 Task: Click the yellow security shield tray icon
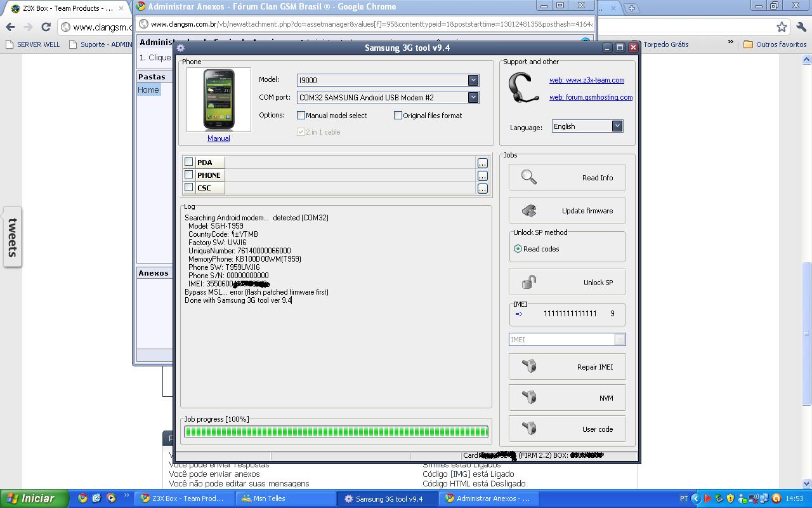[730, 498]
